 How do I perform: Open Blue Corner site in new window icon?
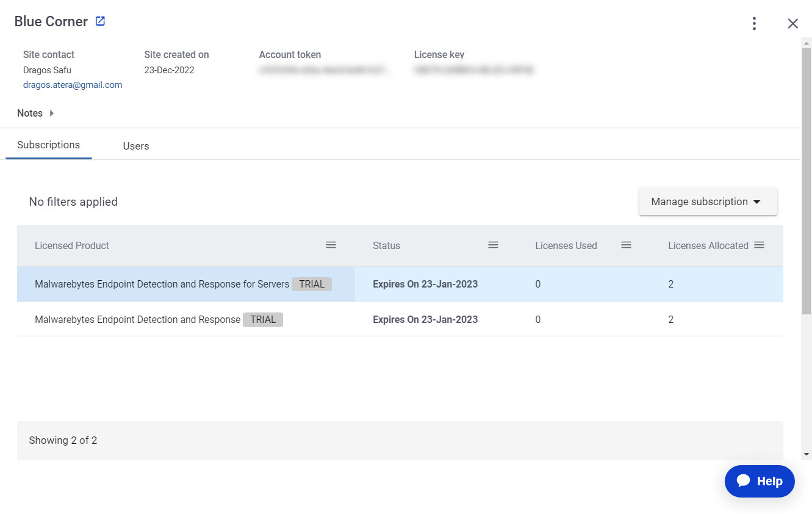pyautogui.click(x=101, y=21)
